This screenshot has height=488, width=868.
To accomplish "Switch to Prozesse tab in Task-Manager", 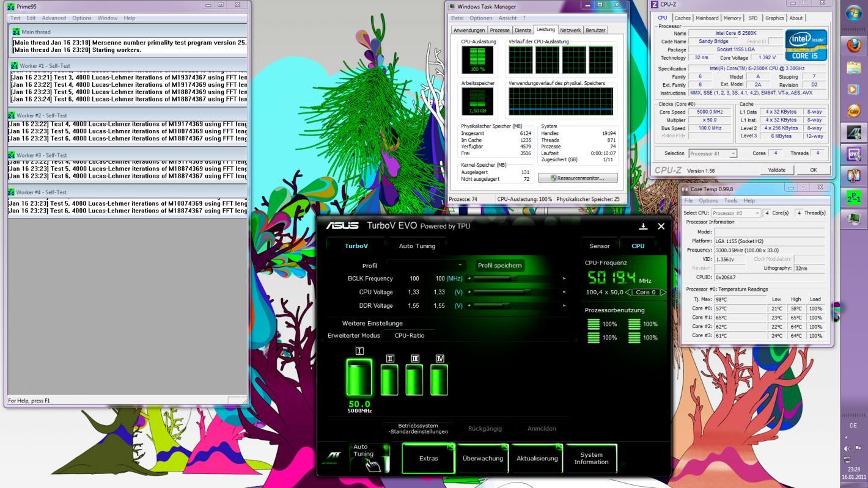I will tap(500, 30).
